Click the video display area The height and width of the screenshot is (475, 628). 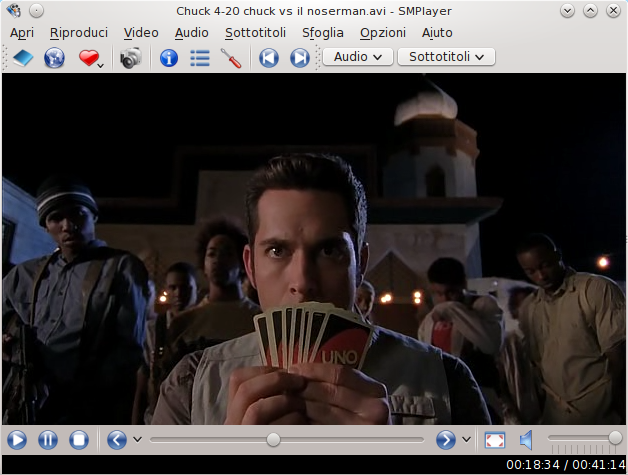(x=314, y=249)
